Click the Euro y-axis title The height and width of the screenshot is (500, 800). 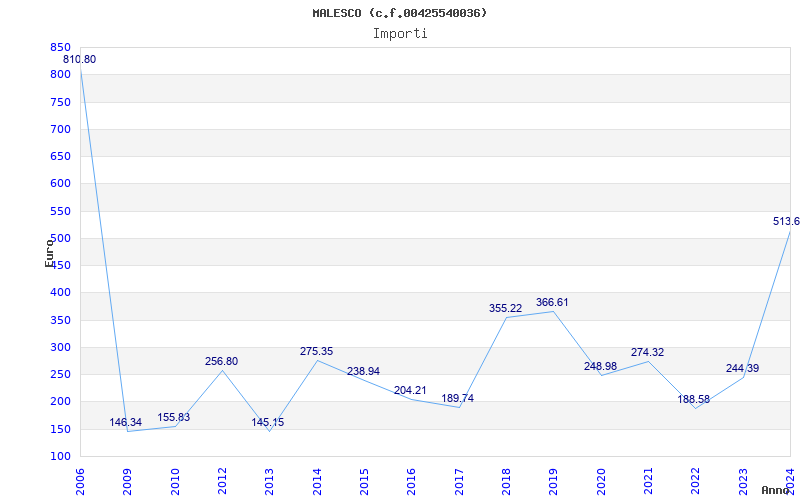pos(49,252)
